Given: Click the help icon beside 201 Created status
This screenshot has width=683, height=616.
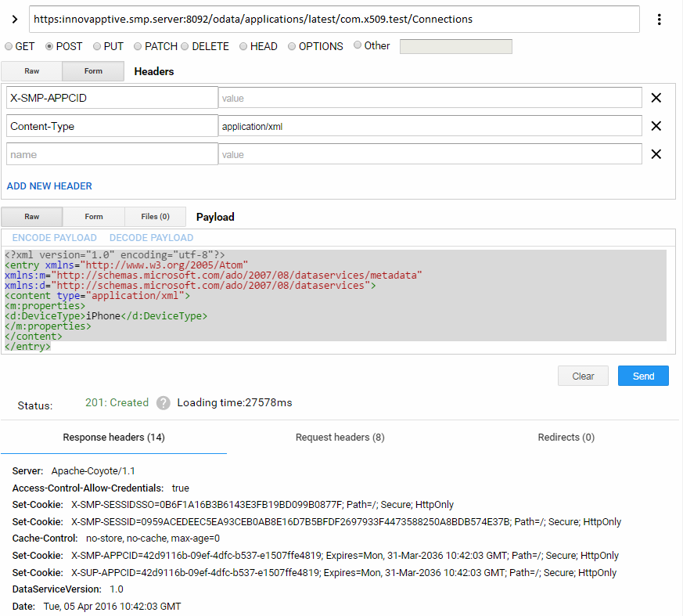Looking at the screenshot, I should pos(163,402).
